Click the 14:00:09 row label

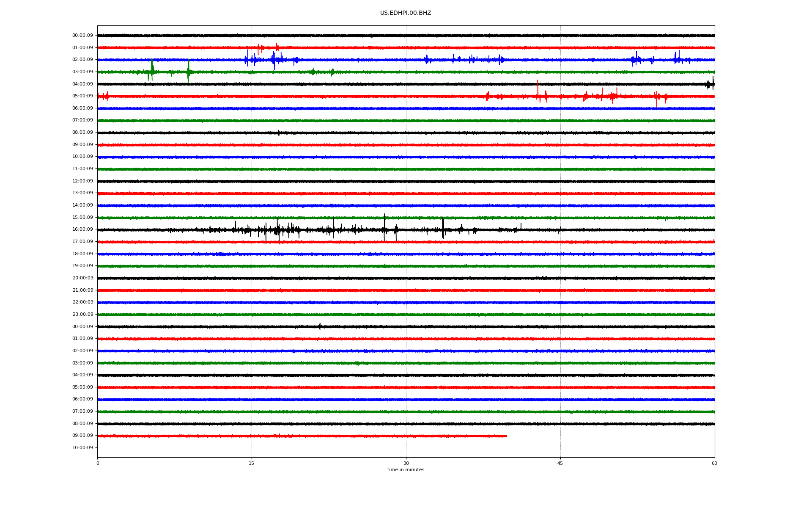82,205
